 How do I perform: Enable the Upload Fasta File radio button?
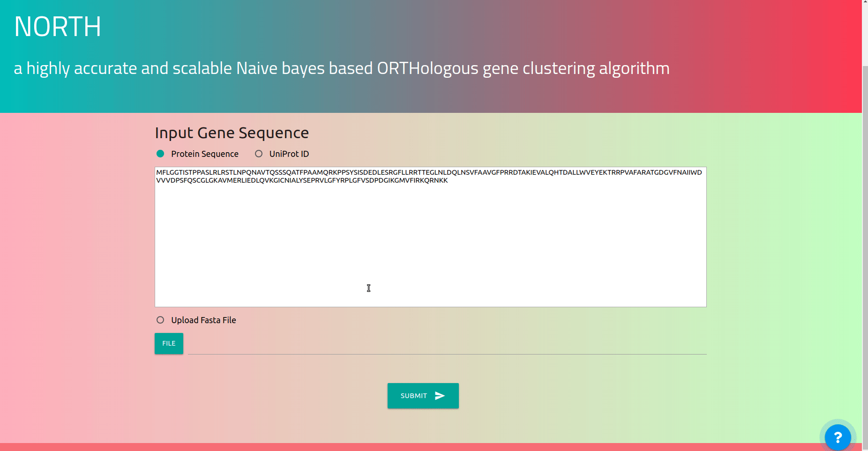[160, 320]
